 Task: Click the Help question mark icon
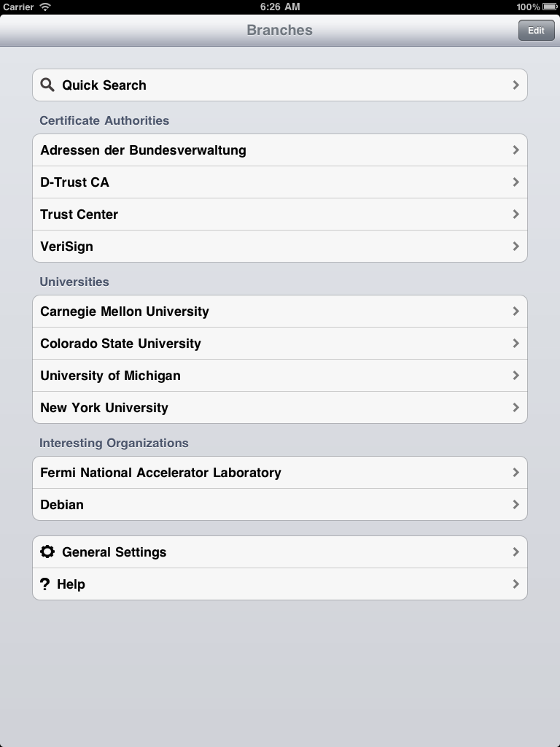point(44,584)
